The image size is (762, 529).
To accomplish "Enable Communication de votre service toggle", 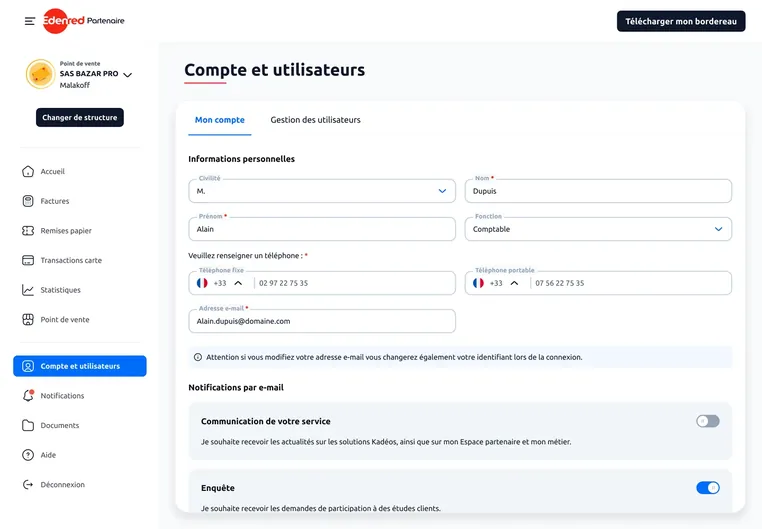I will pyautogui.click(x=708, y=421).
